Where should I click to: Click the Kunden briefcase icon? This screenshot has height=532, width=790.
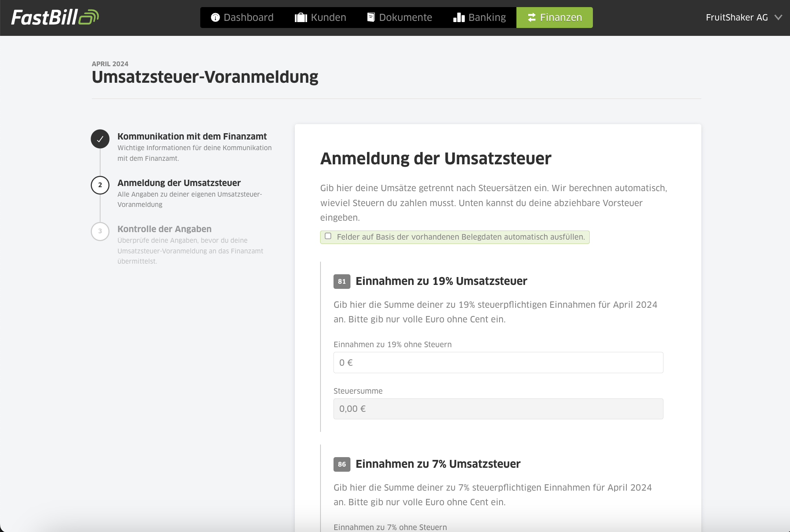301,17
